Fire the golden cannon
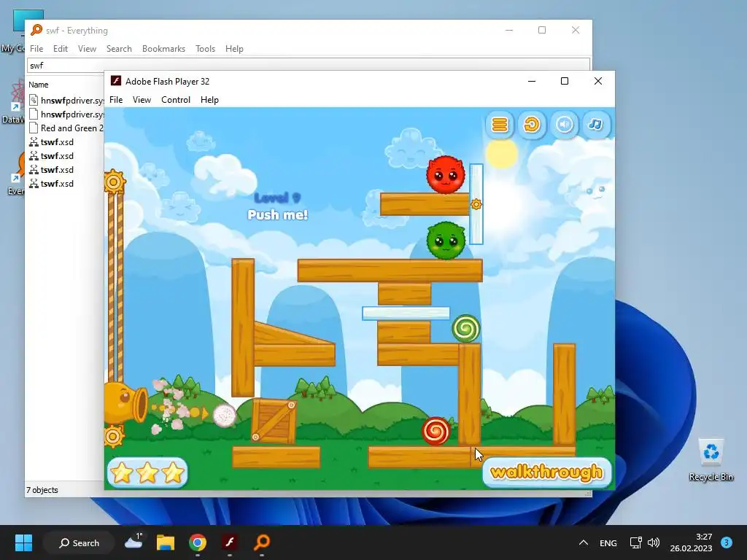 coord(125,404)
